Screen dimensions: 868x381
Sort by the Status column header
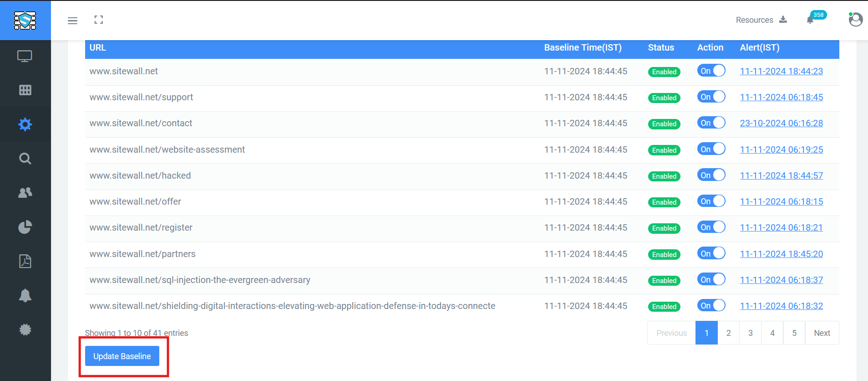coord(661,47)
